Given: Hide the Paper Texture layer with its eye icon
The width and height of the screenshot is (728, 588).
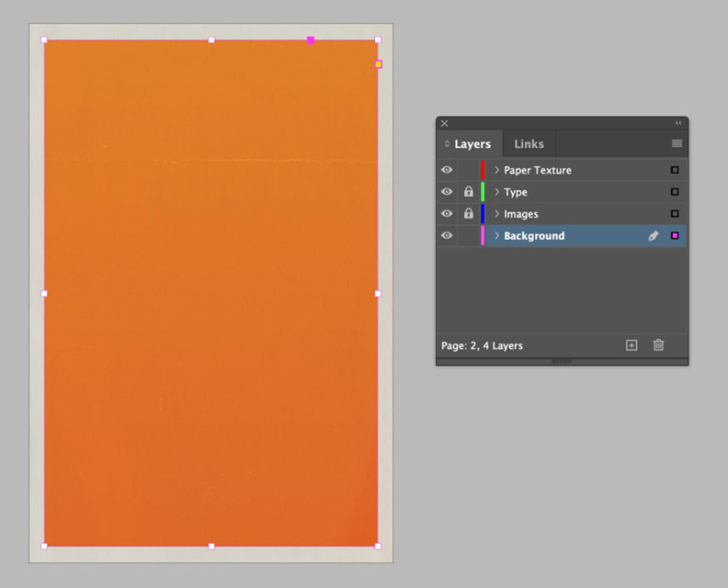Looking at the screenshot, I should pyautogui.click(x=447, y=170).
